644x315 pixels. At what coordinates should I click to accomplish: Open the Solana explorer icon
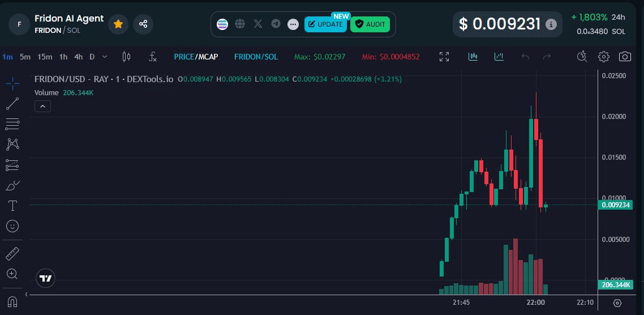pos(222,24)
